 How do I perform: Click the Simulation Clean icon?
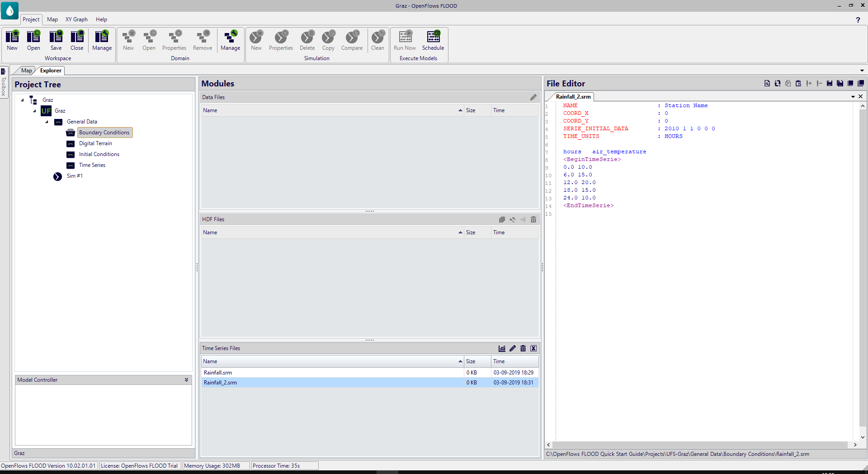click(378, 40)
